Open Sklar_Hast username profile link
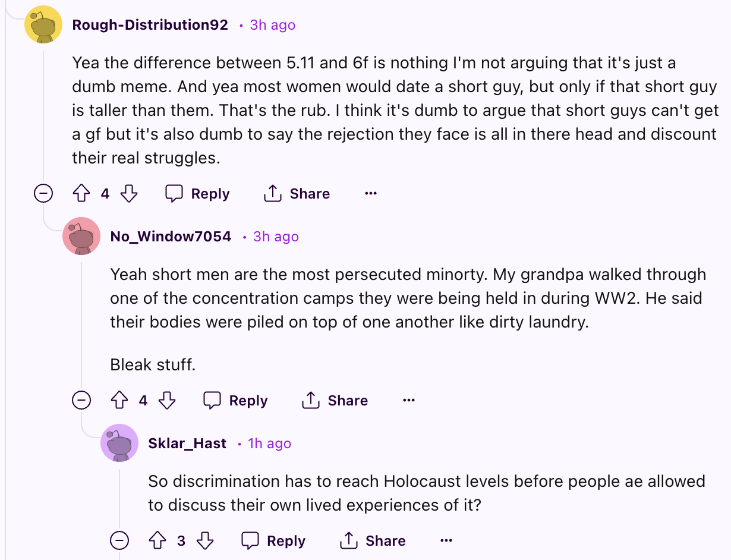 (x=187, y=443)
